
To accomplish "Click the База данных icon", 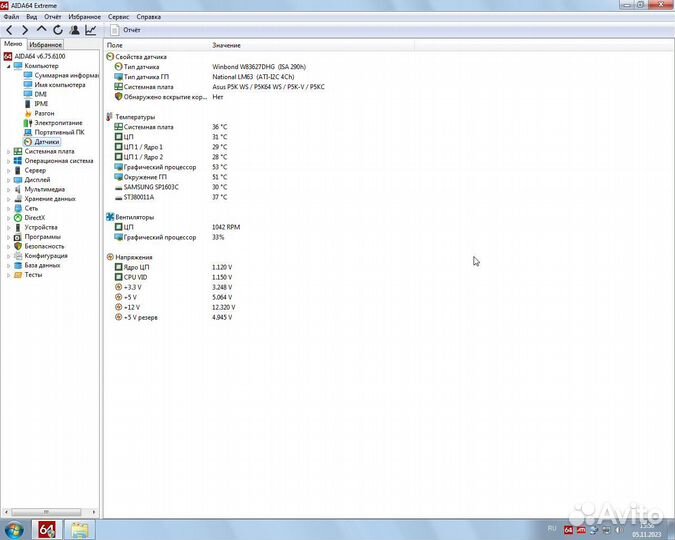I will [x=18, y=265].
